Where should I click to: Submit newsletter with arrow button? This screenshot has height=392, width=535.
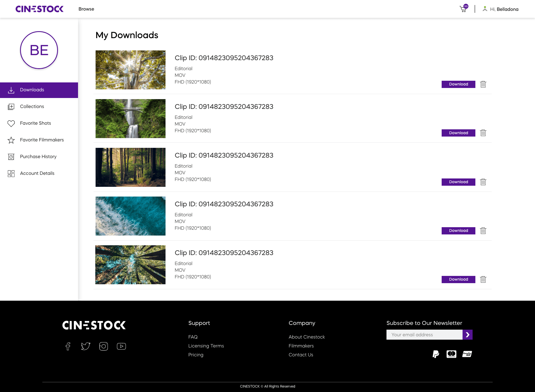[x=467, y=335]
